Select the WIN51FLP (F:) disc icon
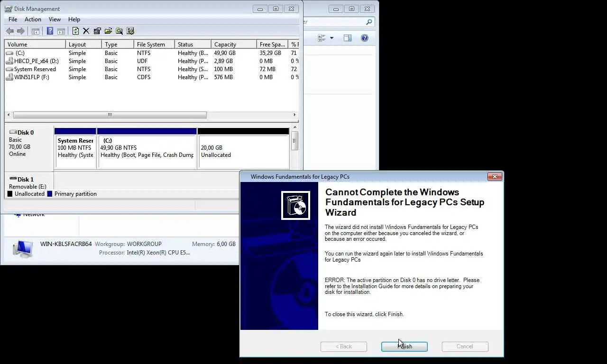 tap(9, 77)
